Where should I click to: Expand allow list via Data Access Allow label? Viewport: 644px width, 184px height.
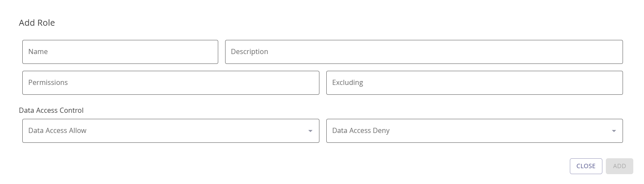point(57,131)
